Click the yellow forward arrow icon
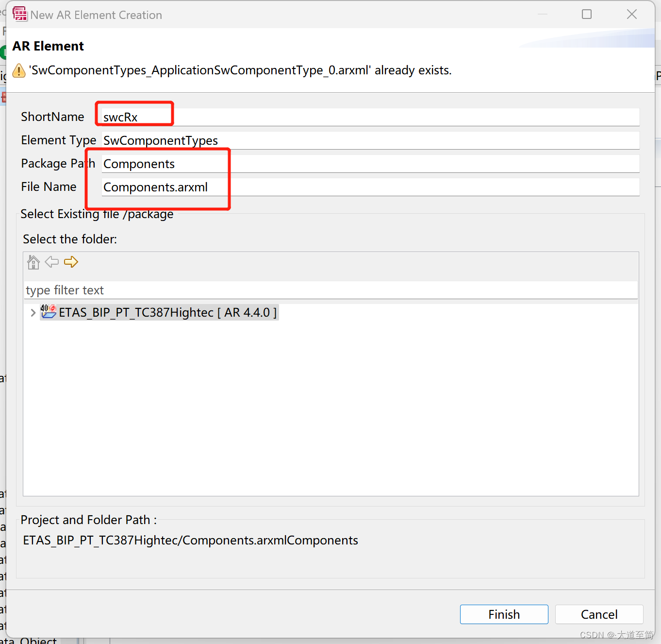661x644 pixels. [x=71, y=262]
